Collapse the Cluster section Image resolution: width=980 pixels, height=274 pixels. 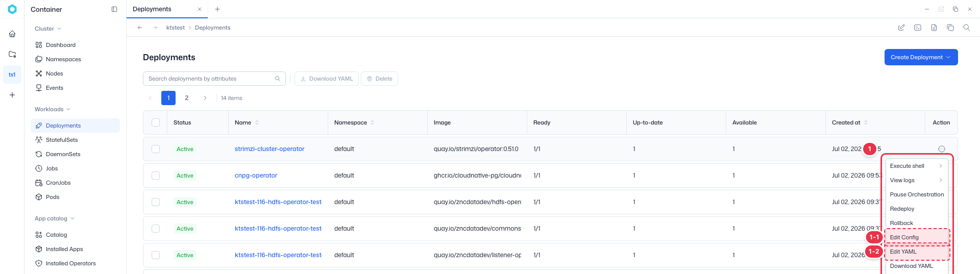(48, 29)
